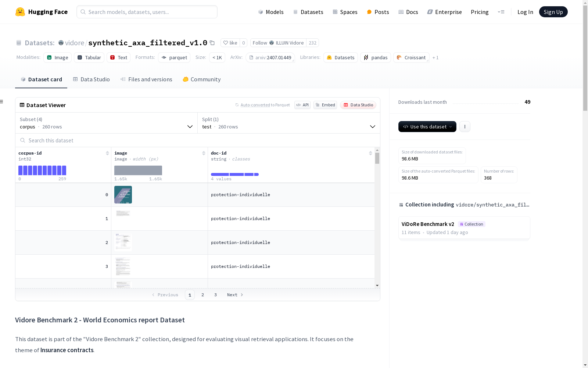Click the image width histogram bar
The width and height of the screenshot is (588, 368).
tap(138, 170)
